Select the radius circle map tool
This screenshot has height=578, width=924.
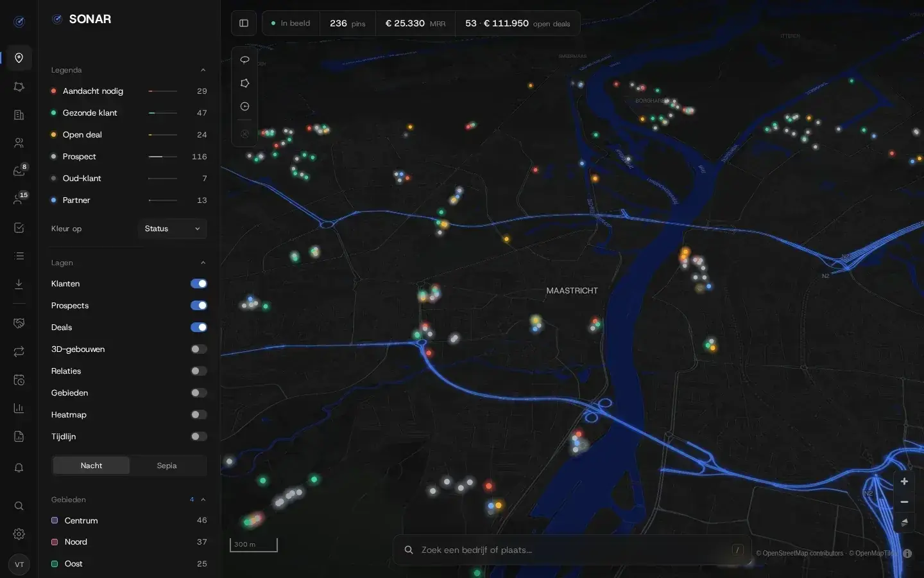pyautogui.click(x=244, y=107)
